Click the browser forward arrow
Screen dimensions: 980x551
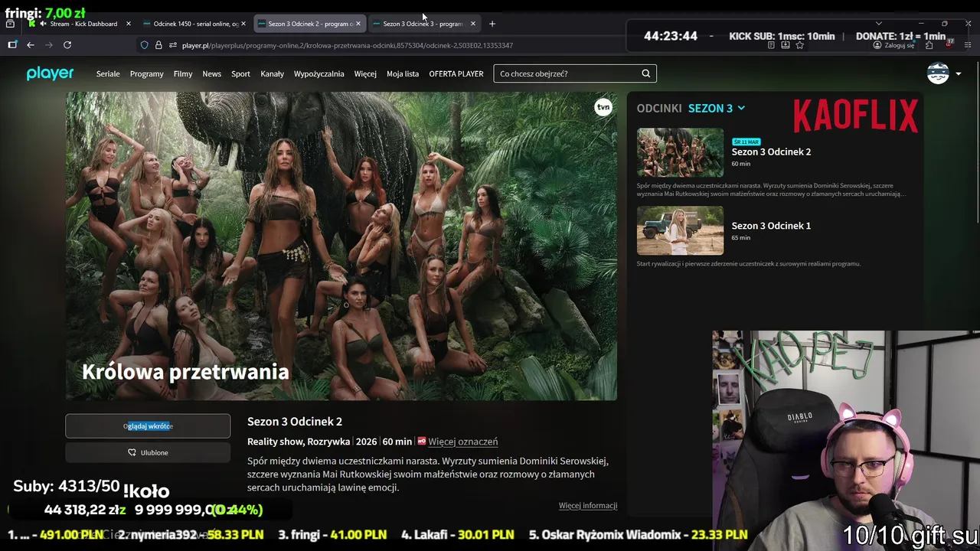[x=49, y=45]
